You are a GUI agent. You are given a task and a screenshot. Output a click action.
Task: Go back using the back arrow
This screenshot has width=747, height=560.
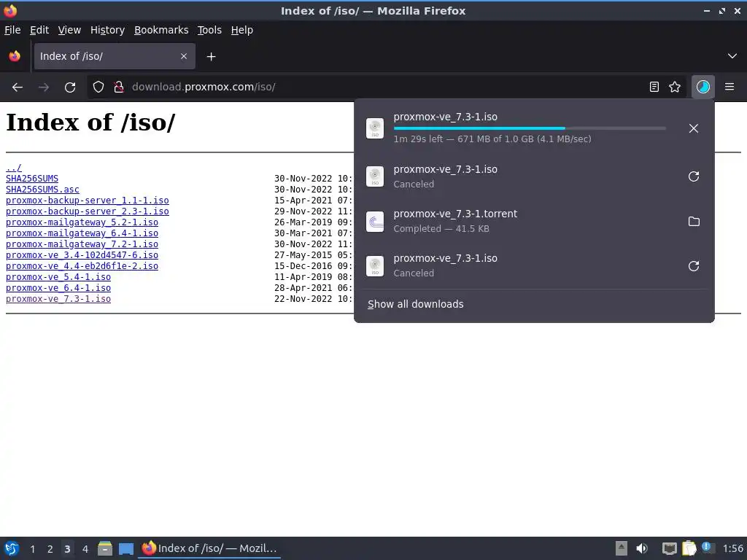click(x=18, y=87)
